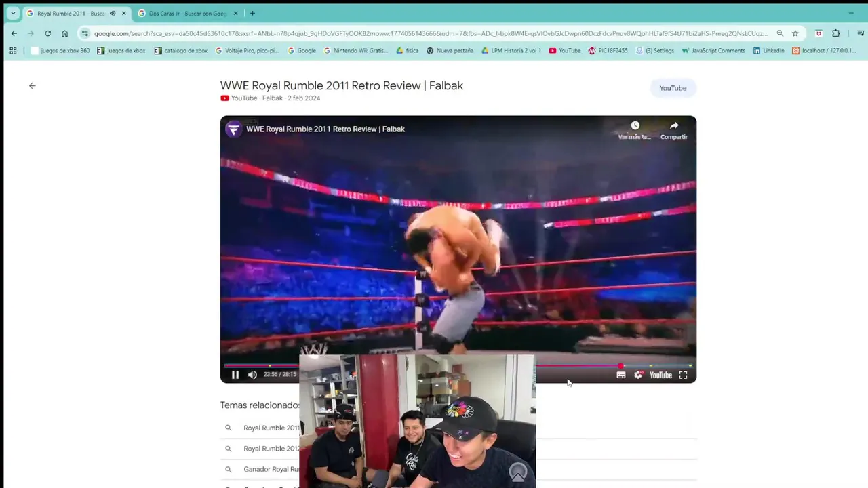868x488 pixels.
Task: Open JavaScript Comments bookmark
Action: click(x=713, y=50)
